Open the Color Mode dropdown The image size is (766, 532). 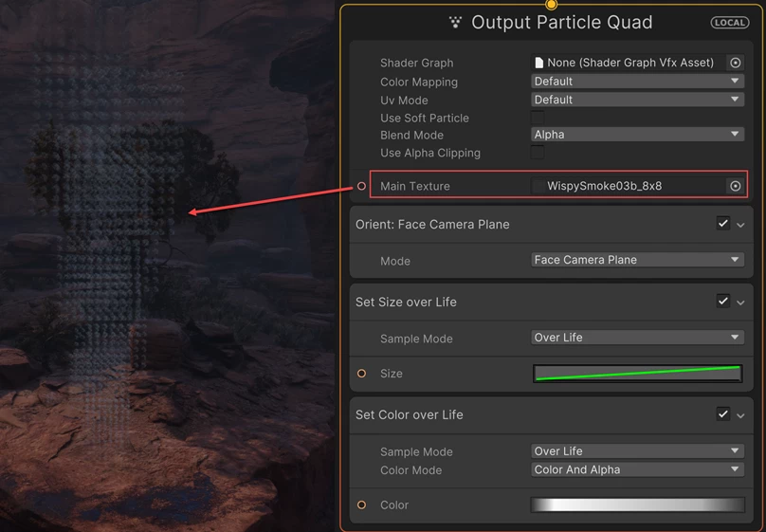[637, 469]
